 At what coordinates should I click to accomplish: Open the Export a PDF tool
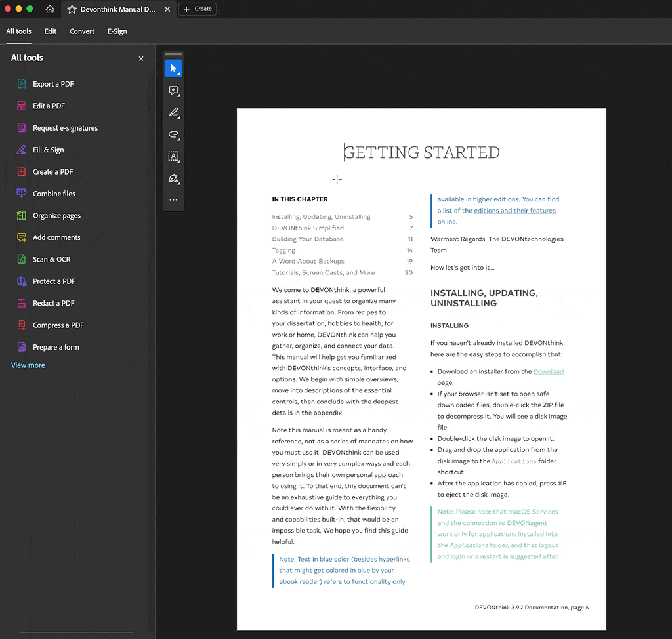click(53, 84)
